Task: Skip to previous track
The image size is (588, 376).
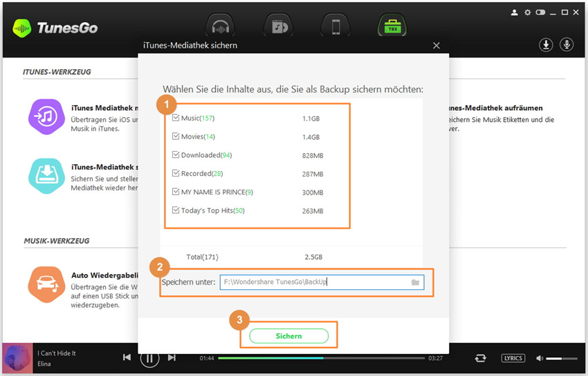Action: point(127,357)
